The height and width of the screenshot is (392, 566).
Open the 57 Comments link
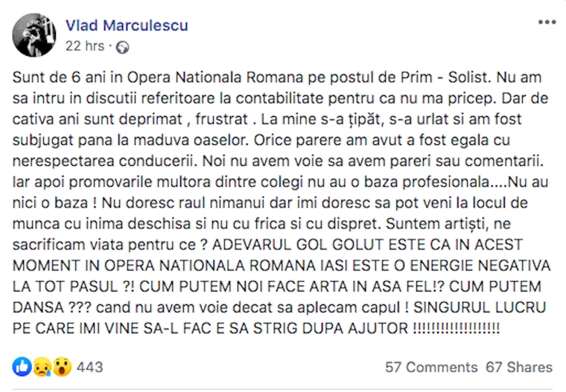(431, 367)
